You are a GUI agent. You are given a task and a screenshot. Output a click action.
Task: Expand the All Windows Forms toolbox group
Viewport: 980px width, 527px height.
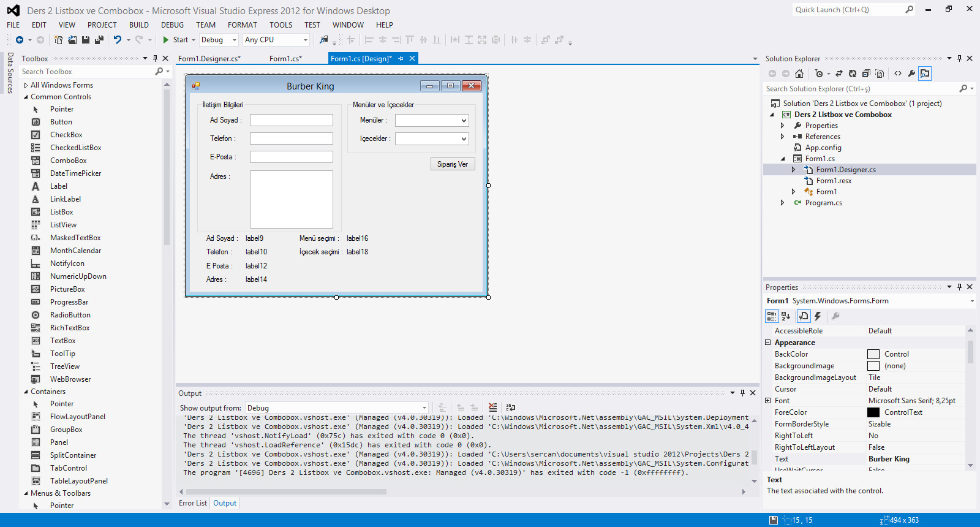tap(26, 86)
